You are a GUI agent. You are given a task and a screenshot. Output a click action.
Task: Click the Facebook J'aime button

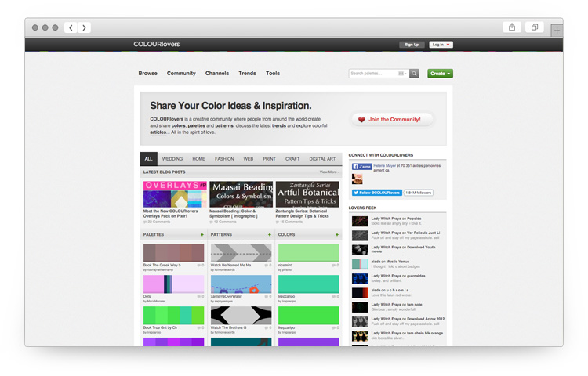[362, 167]
